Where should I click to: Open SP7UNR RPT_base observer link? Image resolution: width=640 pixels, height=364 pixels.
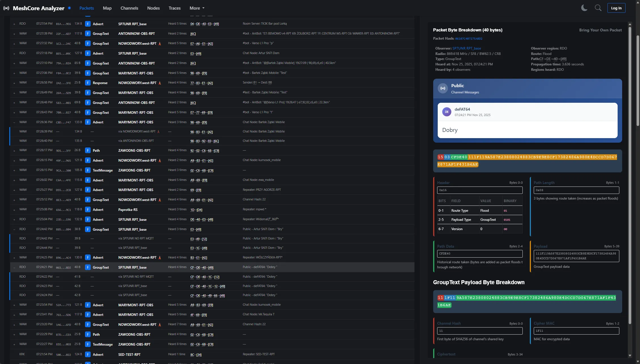click(466, 48)
